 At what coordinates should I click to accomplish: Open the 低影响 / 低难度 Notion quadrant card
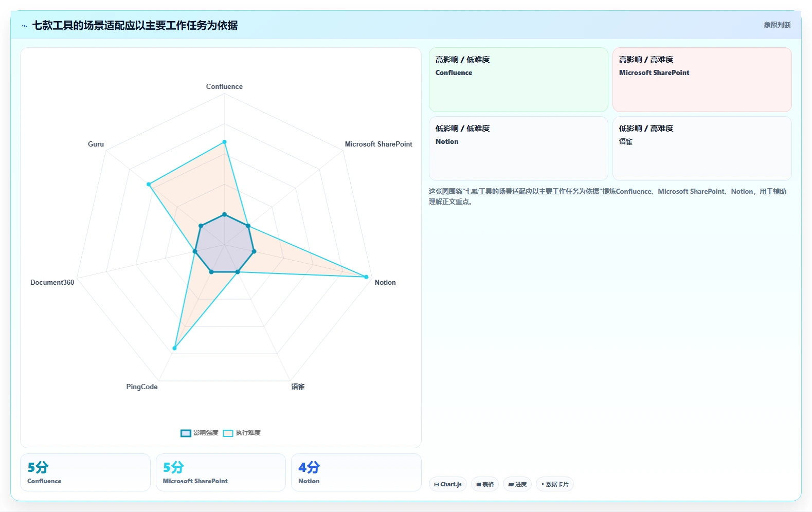[518, 149]
